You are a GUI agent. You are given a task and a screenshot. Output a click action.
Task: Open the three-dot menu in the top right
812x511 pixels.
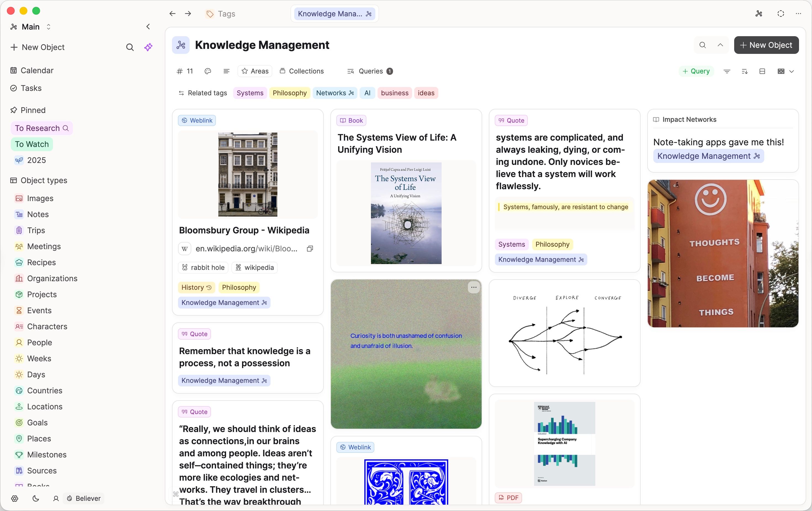pos(798,14)
